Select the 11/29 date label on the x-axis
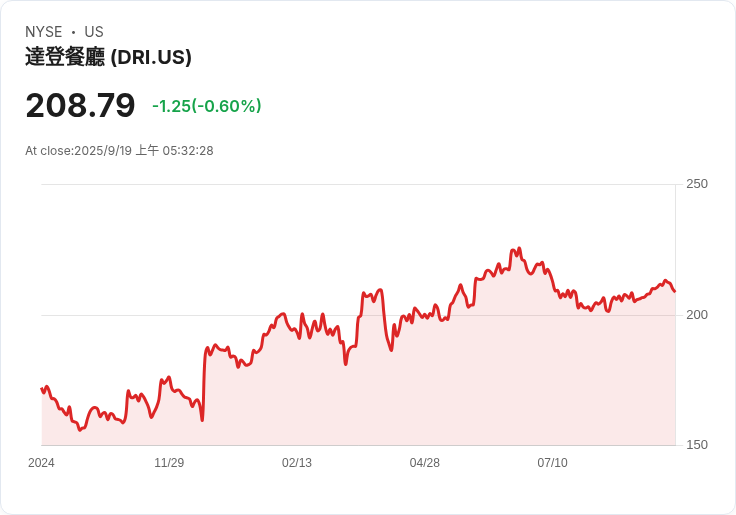Image resolution: width=736 pixels, height=515 pixels. point(169,463)
